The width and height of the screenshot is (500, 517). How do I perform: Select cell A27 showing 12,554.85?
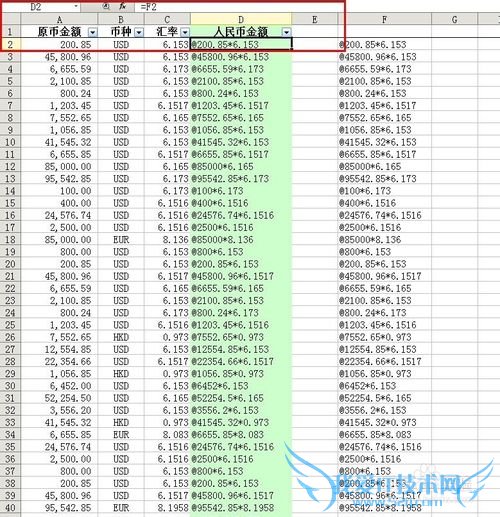point(59,349)
